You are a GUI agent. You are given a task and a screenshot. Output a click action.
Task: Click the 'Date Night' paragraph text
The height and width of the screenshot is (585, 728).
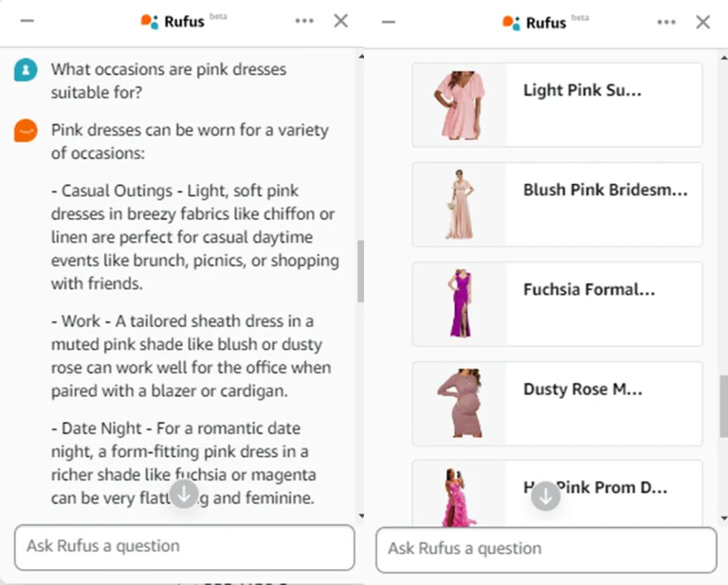[x=184, y=463]
